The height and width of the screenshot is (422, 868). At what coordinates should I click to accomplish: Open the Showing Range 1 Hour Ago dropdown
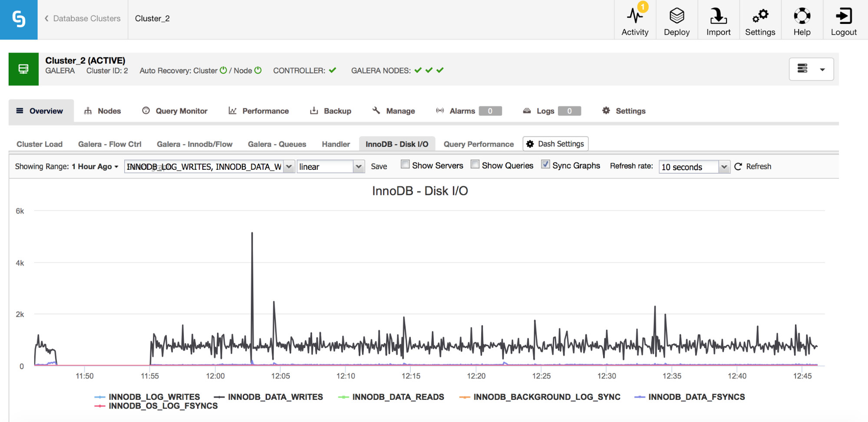coord(95,166)
